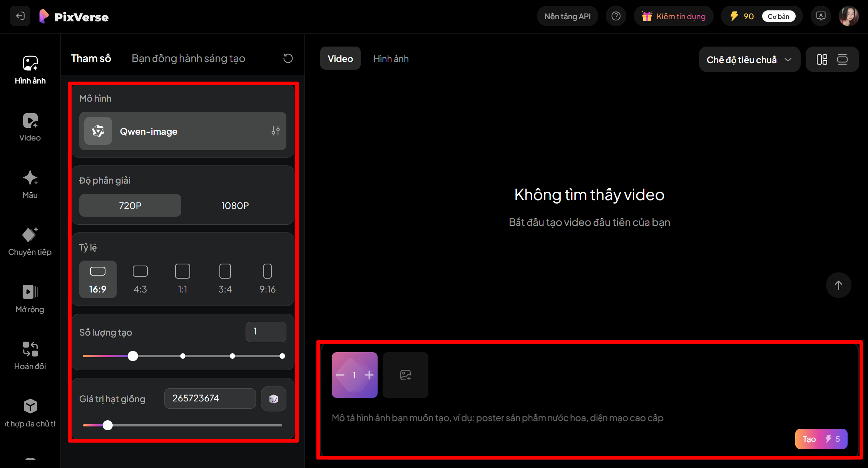This screenshot has width=868, height=468.
Task: Open the Qwen-image model selector
Action: click(x=182, y=131)
